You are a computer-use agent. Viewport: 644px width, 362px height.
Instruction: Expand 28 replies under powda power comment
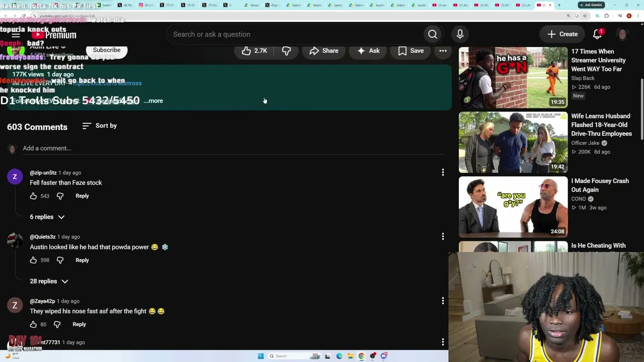[49, 281]
